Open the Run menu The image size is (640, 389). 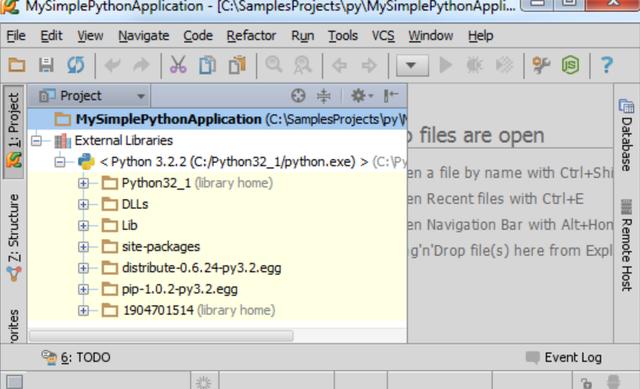tap(302, 36)
